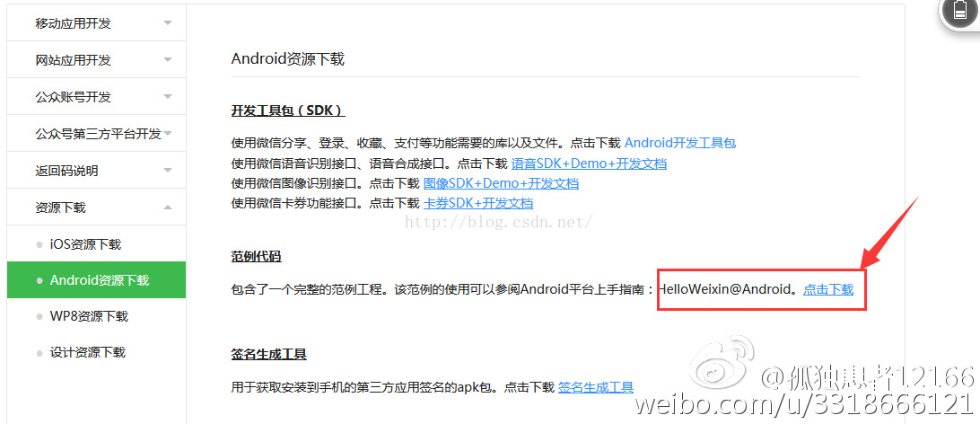Select Android资源下载 in the sidebar
The height and width of the screenshot is (424, 980).
point(96,279)
